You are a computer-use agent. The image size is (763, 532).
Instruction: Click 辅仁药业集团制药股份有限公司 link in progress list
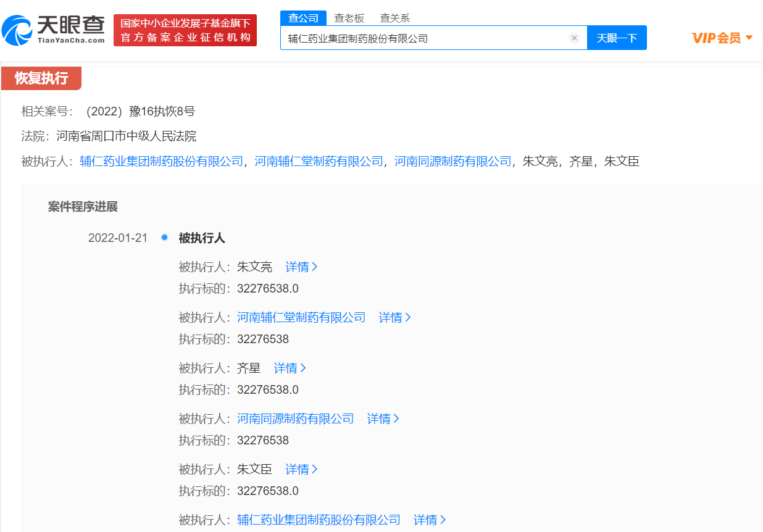tap(319, 520)
